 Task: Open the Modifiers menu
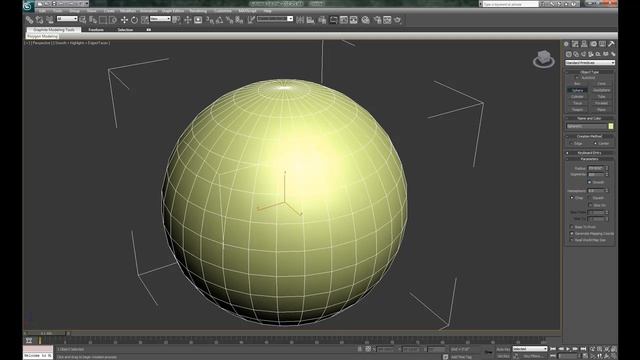[x=128, y=11]
